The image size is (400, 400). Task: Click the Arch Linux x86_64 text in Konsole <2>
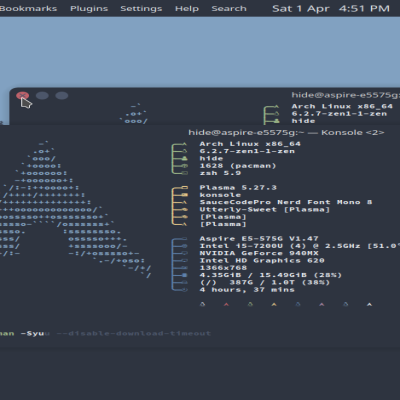[x=250, y=144]
